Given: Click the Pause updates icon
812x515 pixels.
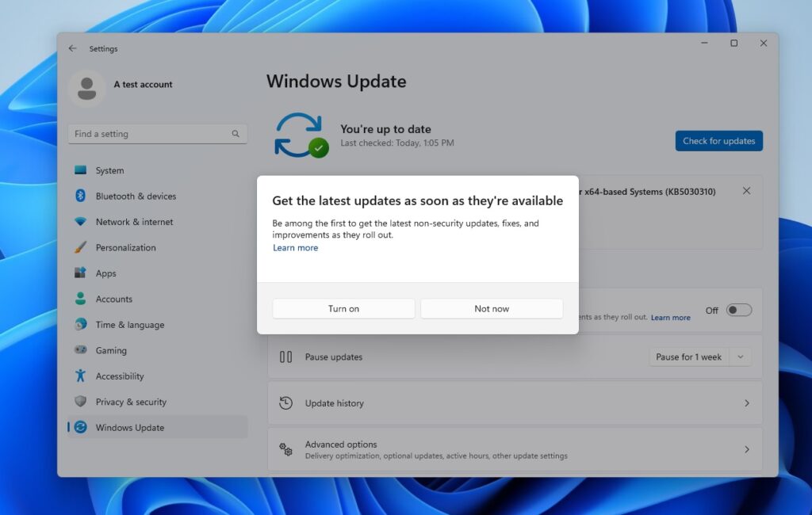Looking at the screenshot, I should (286, 357).
